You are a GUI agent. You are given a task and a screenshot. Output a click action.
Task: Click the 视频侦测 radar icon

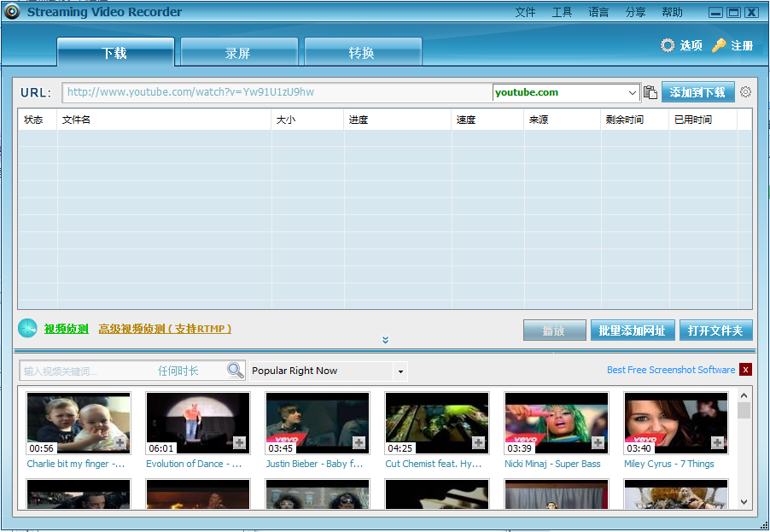click(27, 329)
